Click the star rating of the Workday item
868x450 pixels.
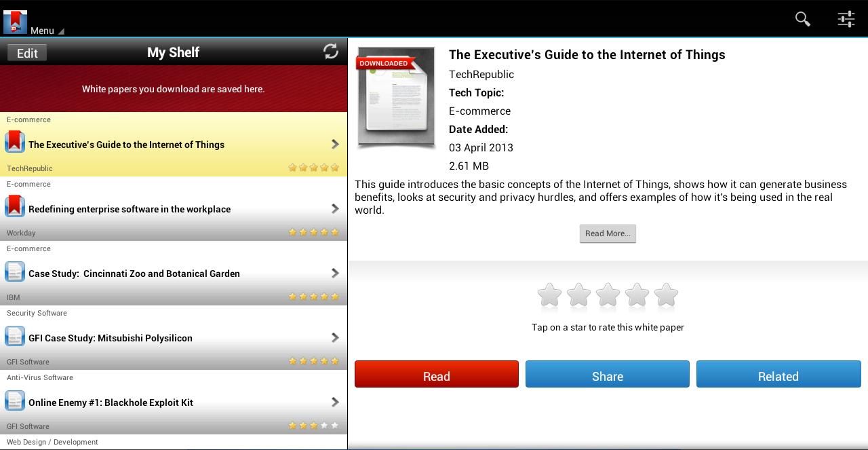tap(313, 232)
